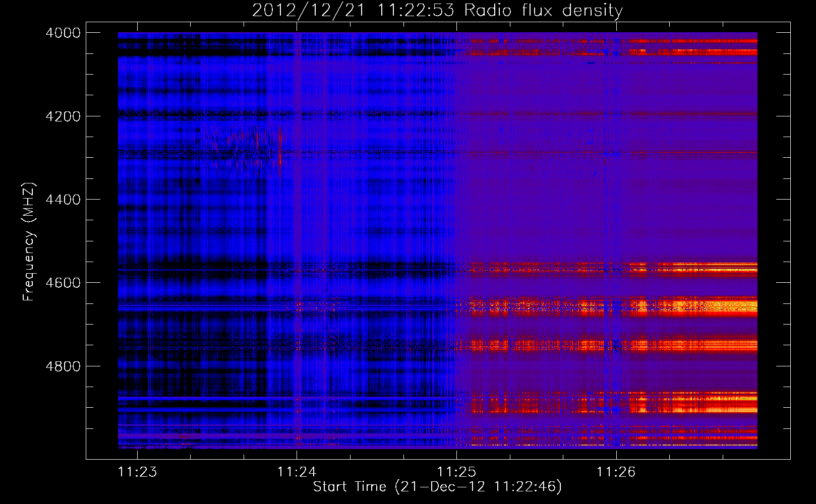Click the 4800 frequency axis label

[63, 366]
